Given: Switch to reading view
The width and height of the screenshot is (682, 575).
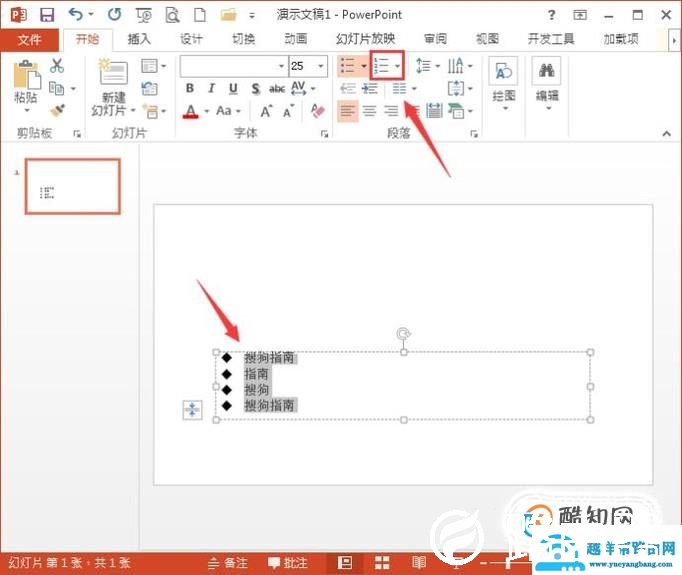Looking at the screenshot, I should pos(419,563).
